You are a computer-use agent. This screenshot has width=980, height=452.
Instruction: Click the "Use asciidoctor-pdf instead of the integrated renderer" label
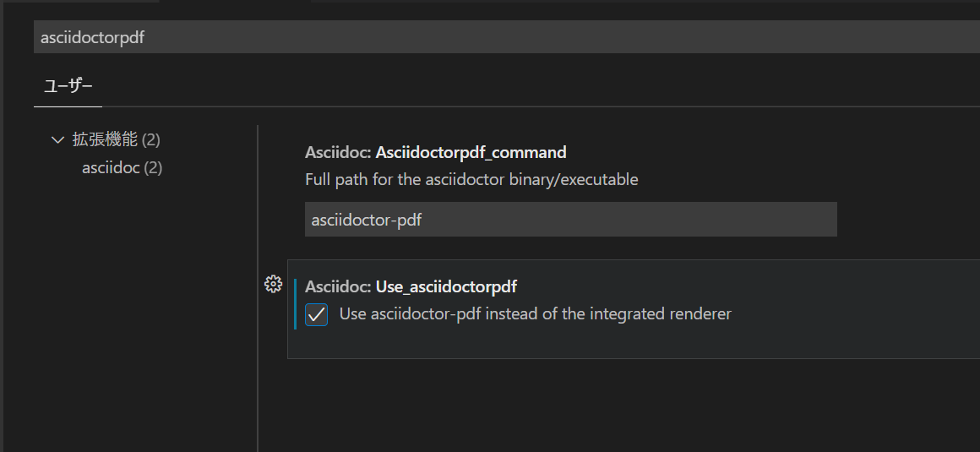click(535, 314)
